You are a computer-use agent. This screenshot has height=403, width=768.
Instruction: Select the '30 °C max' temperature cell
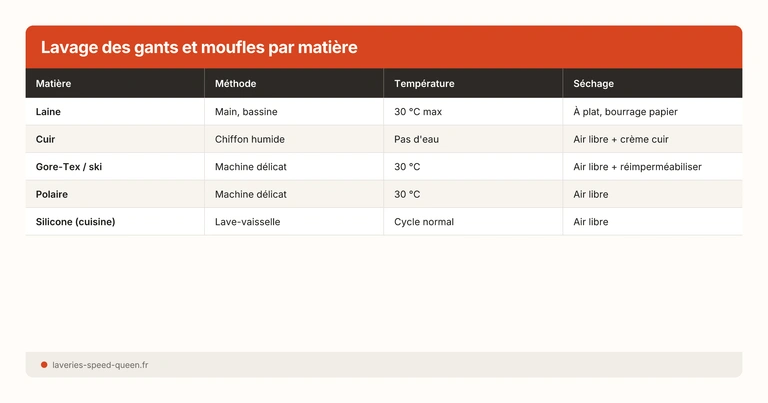[418, 112]
